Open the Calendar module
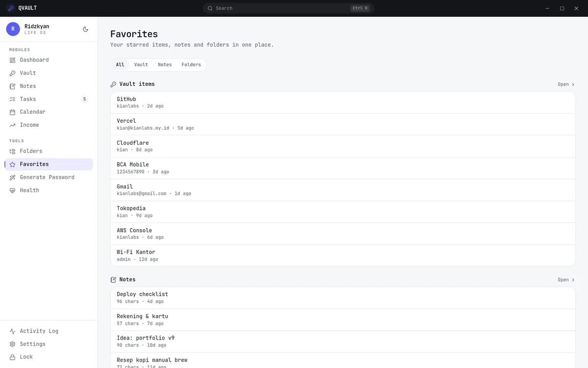588x368 pixels. click(49, 112)
